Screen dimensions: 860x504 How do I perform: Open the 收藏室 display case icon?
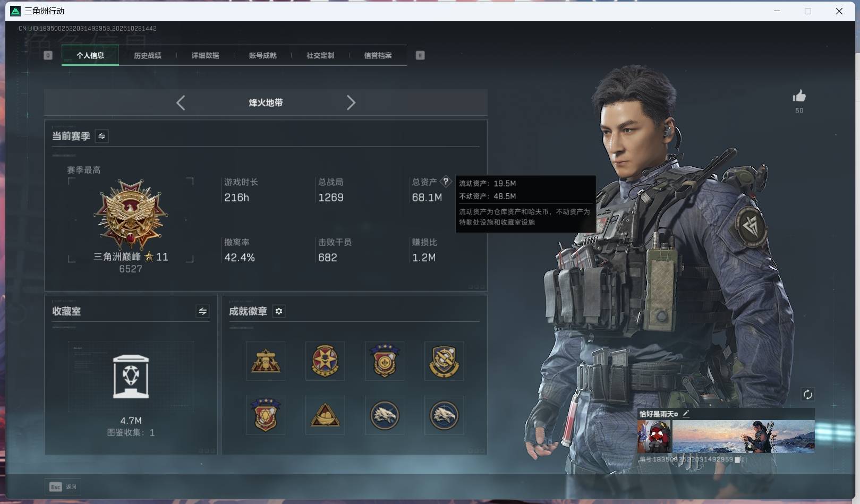pos(131,377)
